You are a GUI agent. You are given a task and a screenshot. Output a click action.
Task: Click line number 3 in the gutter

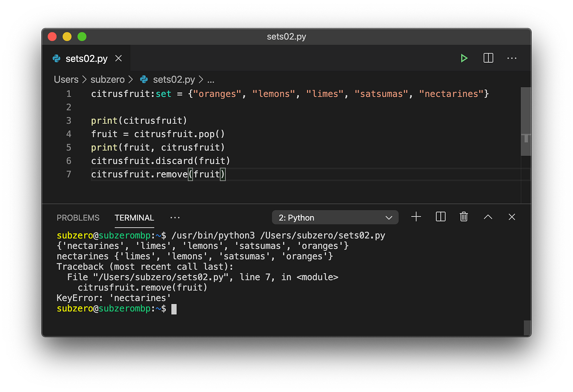click(69, 121)
